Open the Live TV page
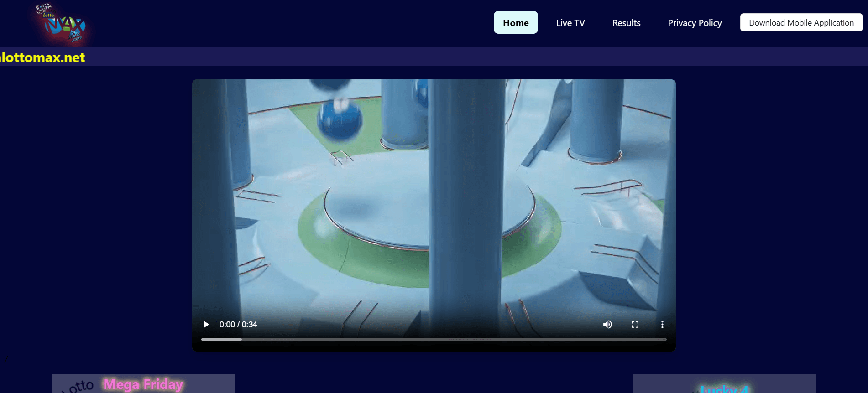This screenshot has width=868, height=393. 570,23
